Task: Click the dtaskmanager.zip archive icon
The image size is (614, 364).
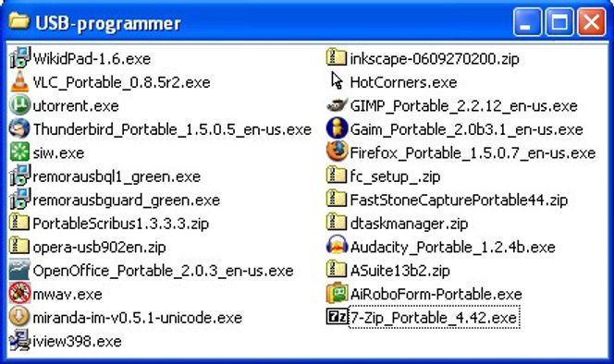Action: tap(337, 223)
